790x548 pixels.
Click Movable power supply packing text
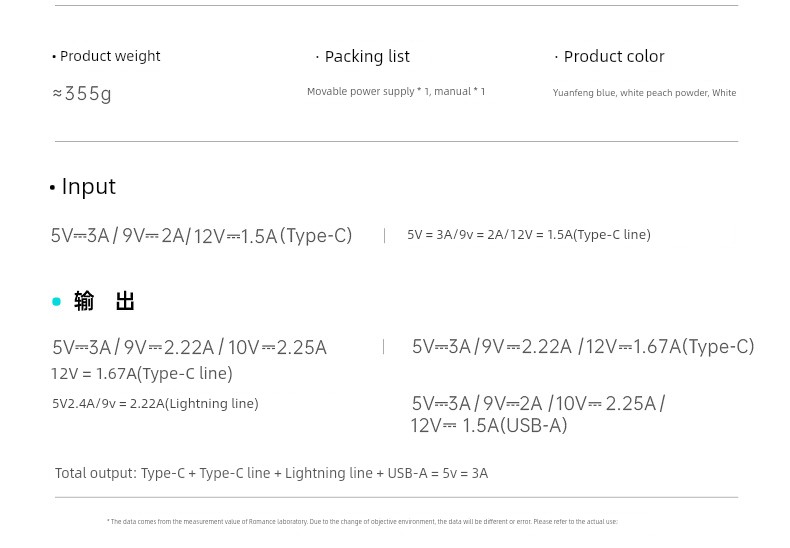[396, 92]
